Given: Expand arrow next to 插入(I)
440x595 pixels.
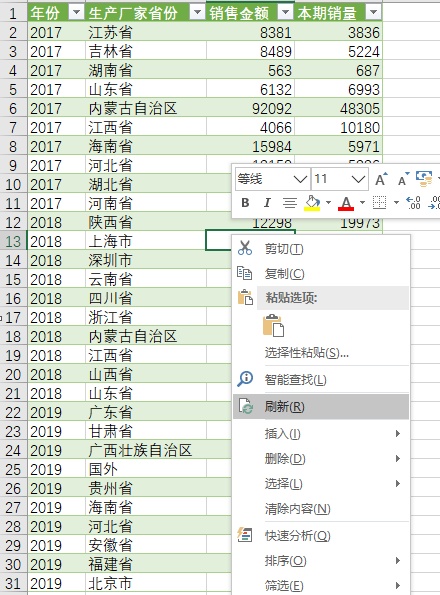Looking at the screenshot, I should (x=398, y=433).
